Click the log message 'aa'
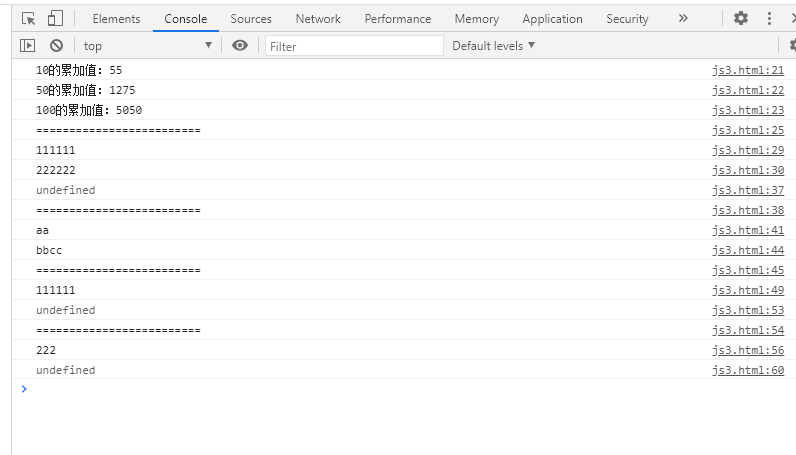796x455 pixels. [x=42, y=231]
